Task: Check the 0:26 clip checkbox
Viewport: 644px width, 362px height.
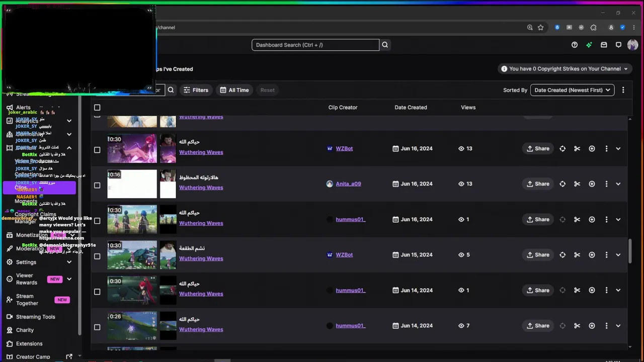Action: [x=97, y=327]
